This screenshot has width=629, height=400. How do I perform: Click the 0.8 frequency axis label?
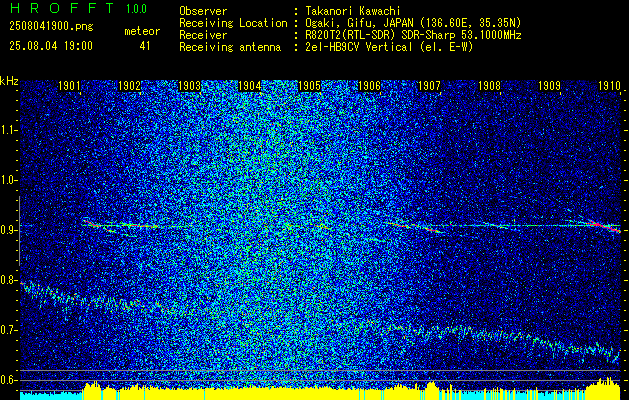coord(8,280)
